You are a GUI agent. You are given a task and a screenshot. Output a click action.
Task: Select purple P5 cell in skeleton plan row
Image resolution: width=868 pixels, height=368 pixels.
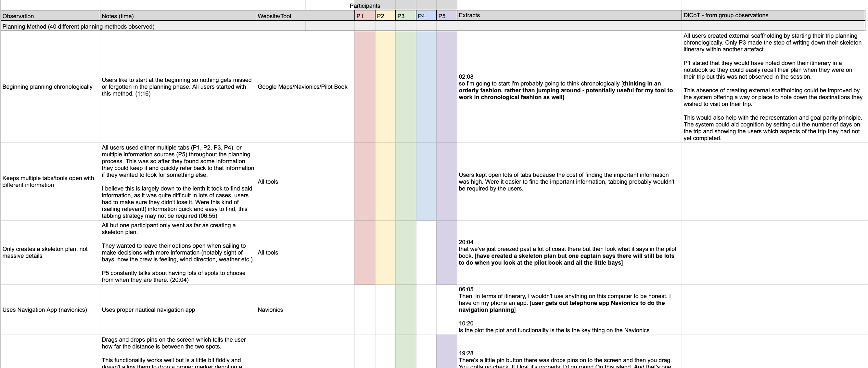pos(447,253)
